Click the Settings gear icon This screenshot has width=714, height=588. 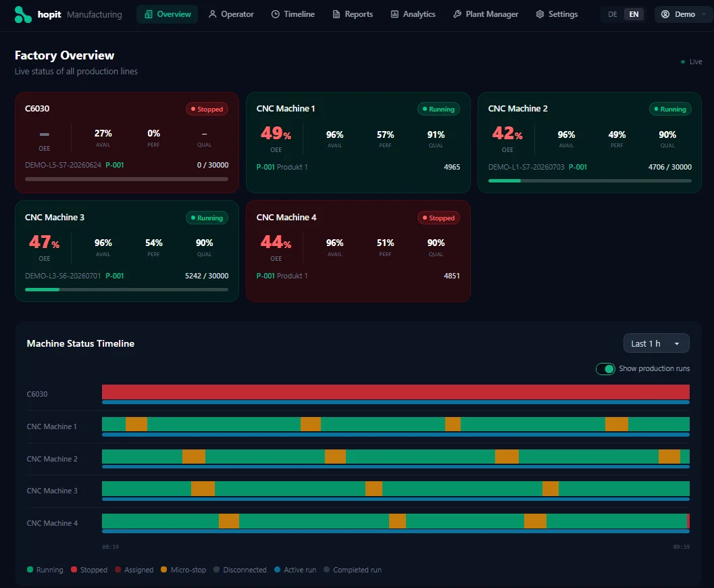540,14
